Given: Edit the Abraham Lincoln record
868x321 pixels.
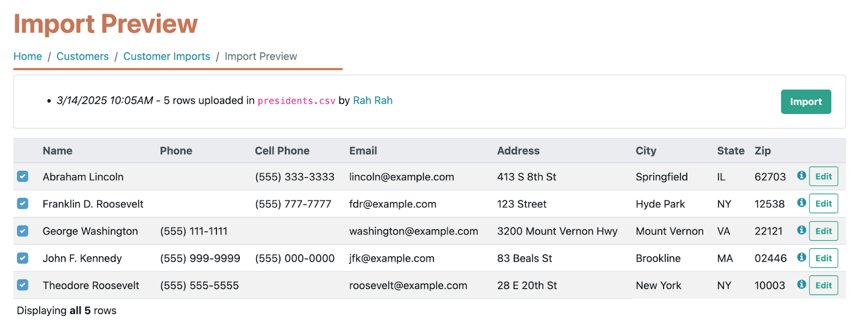Looking at the screenshot, I should (x=823, y=176).
